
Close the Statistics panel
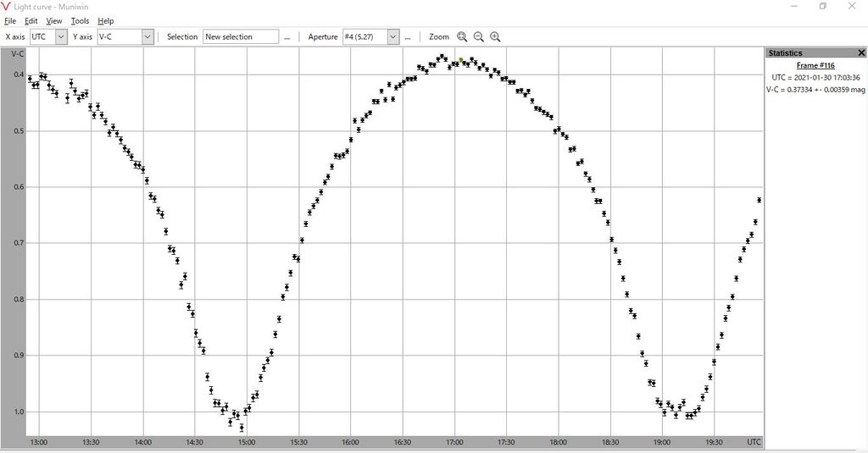point(861,52)
